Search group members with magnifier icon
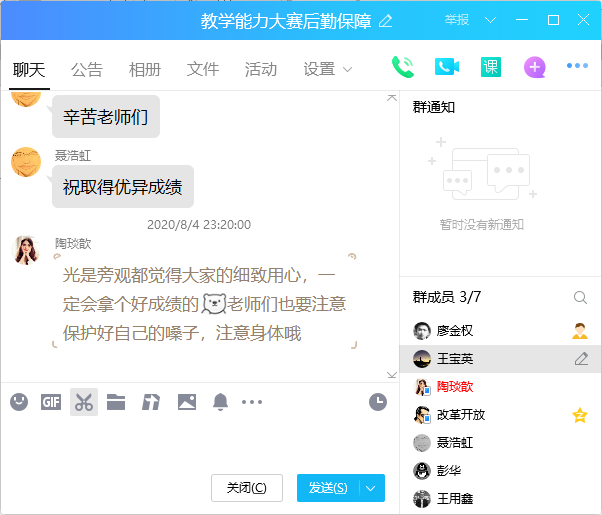 tap(580, 297)
